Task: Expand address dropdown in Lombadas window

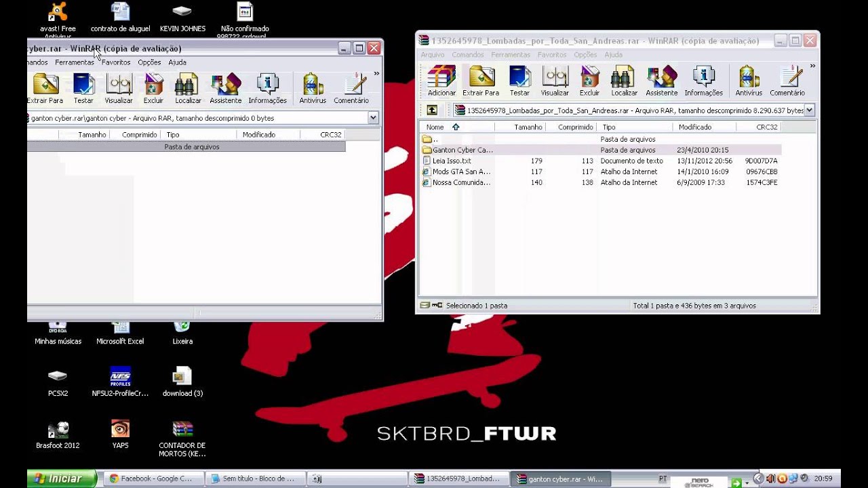Action: [809, 110]
